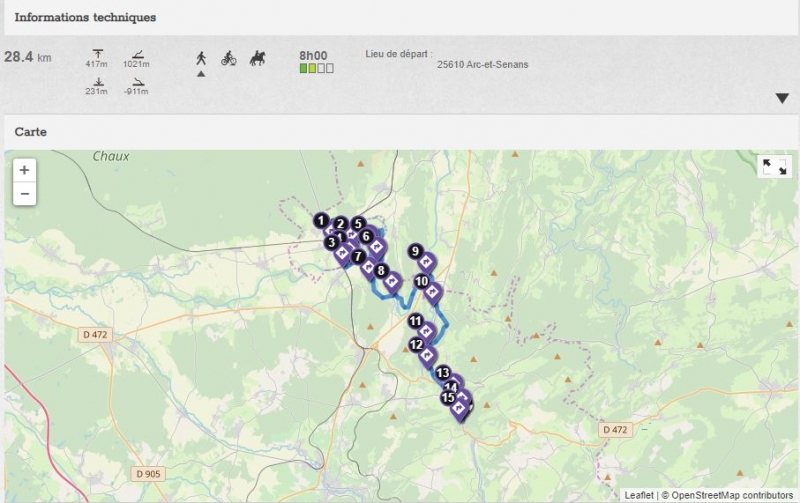Image resolution: width=800 pixels, height=503 pixels.
Task: Toggle fullscreen map view
Action: (774, 167)
